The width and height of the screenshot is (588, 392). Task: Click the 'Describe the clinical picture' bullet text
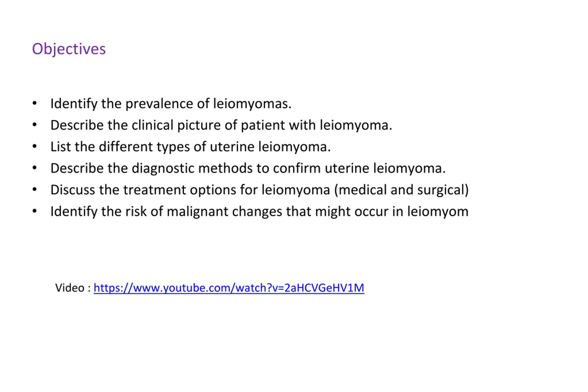click(221, 125)
